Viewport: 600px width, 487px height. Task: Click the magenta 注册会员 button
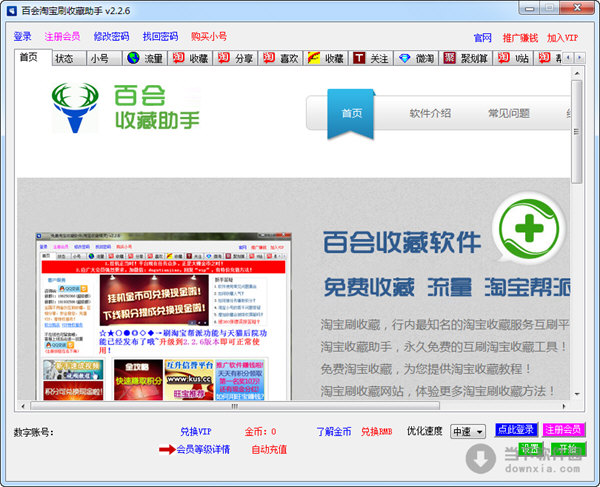pos(563,430)
